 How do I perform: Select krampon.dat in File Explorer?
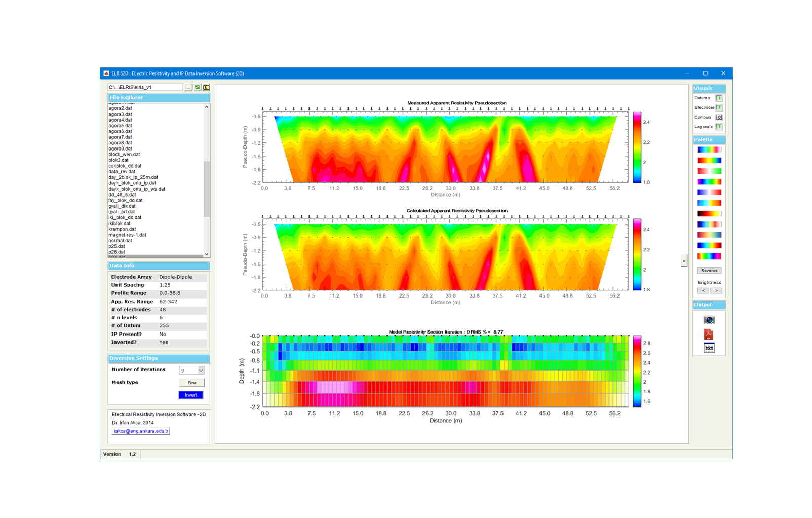[120, 229]
